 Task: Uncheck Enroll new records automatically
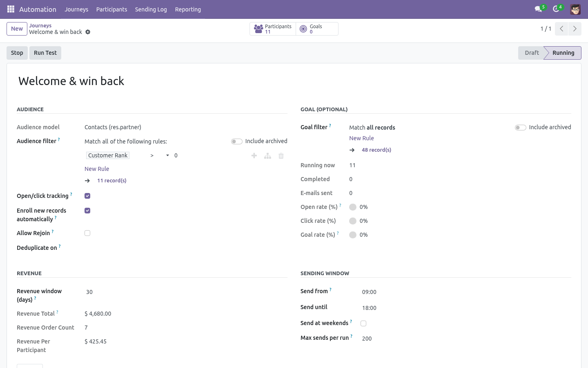tap(87, 211)
